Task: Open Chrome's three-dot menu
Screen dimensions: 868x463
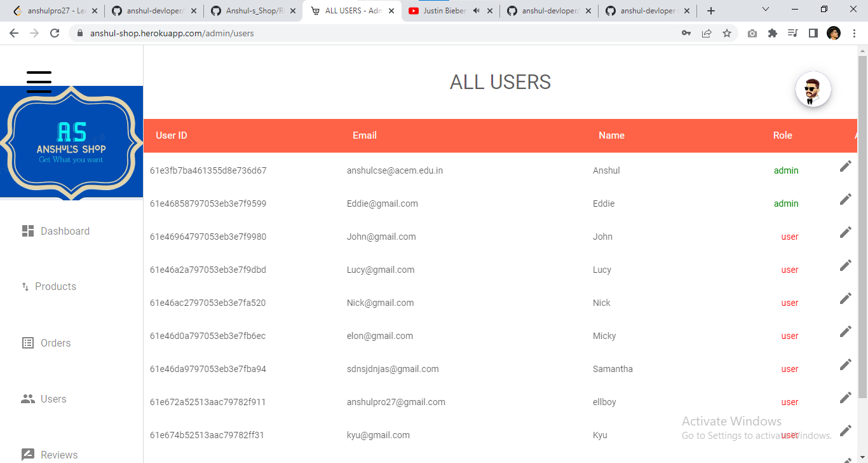Action: (x=855, y=33)
